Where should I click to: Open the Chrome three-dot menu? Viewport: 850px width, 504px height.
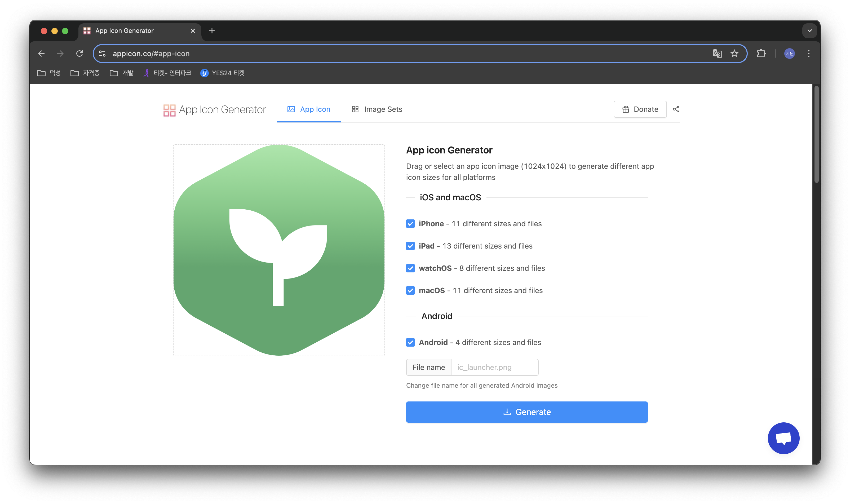(x=808, y=53)
